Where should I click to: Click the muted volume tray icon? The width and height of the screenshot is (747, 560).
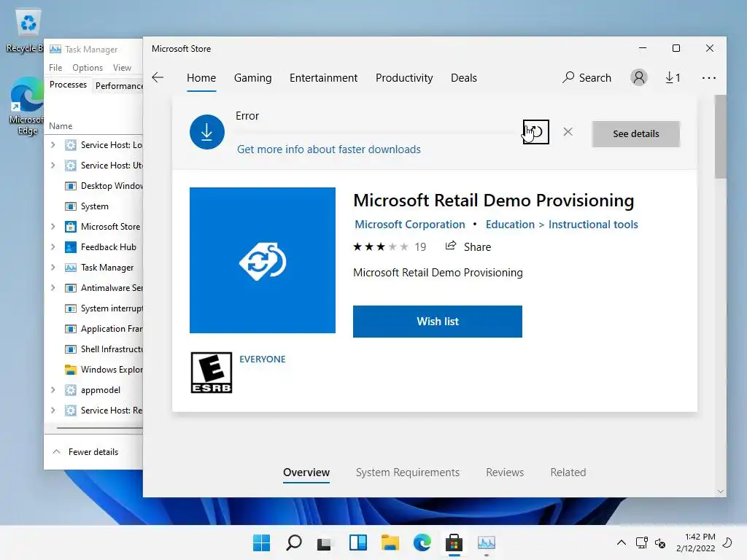[660, 542]
